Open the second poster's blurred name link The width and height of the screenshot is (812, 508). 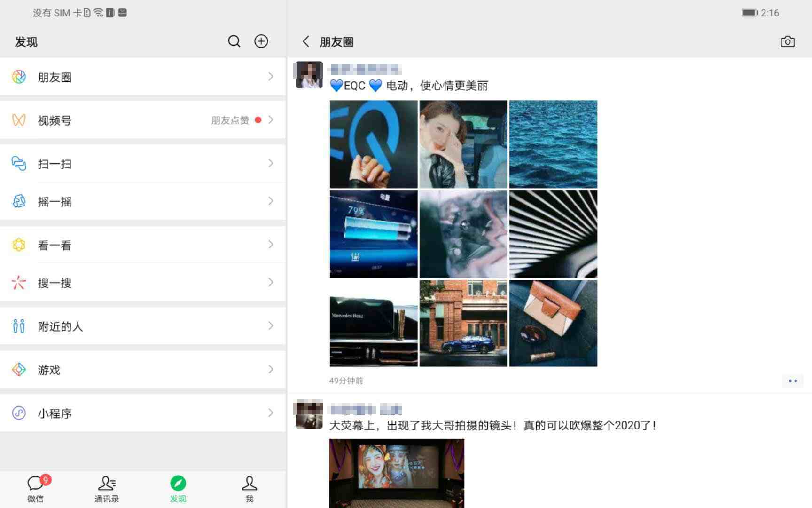[x=366, y=410]
